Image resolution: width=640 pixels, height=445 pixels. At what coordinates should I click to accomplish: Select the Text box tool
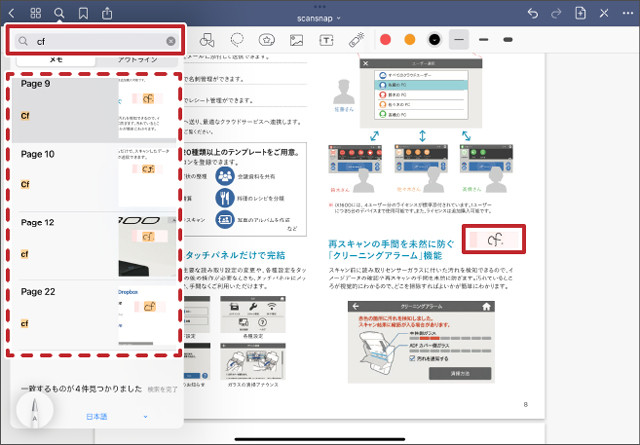point(326,41)
